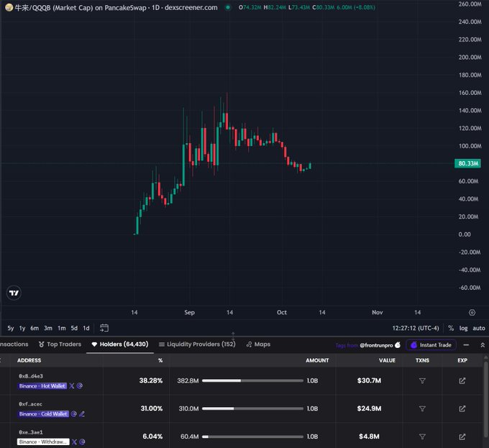Set chart range to 3m
Screen dimensions: 489x448
[x=48, y=329]
